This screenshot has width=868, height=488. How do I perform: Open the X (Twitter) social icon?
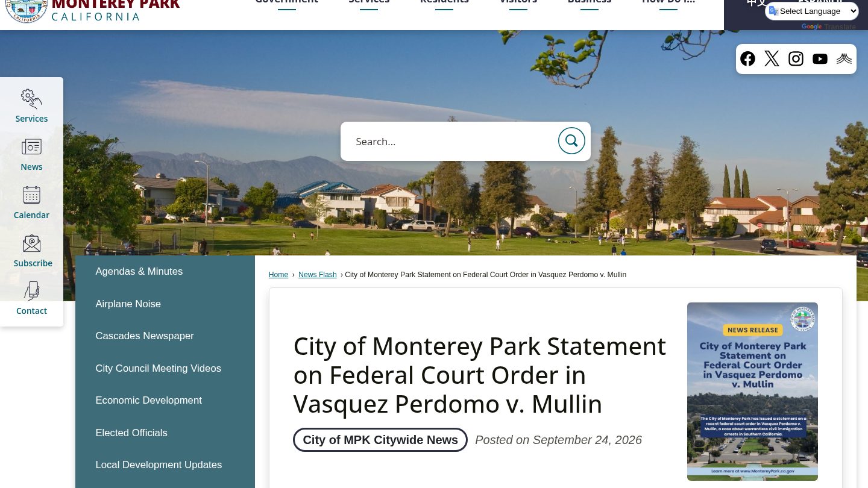(x=772, y=58)
